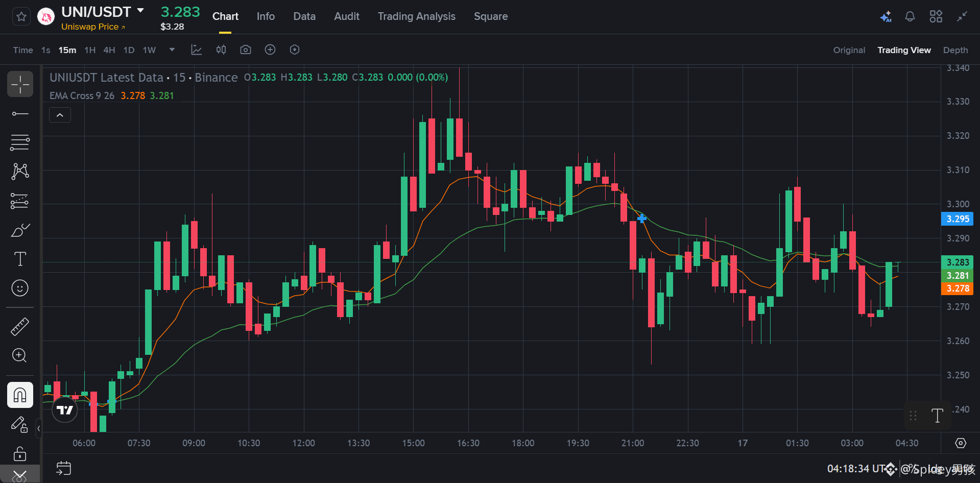The image size is (980, 483).
Task: Open the UNI/USDT pair selector dropdown
Action: pos(140,11)
